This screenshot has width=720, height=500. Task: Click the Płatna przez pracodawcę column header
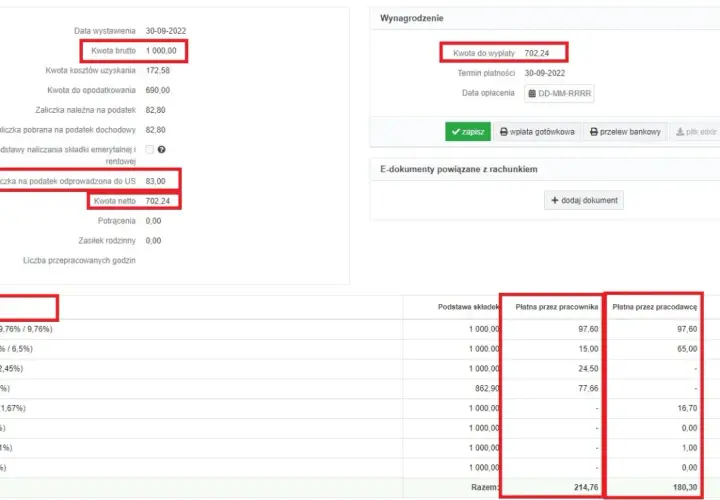point(654,307)
